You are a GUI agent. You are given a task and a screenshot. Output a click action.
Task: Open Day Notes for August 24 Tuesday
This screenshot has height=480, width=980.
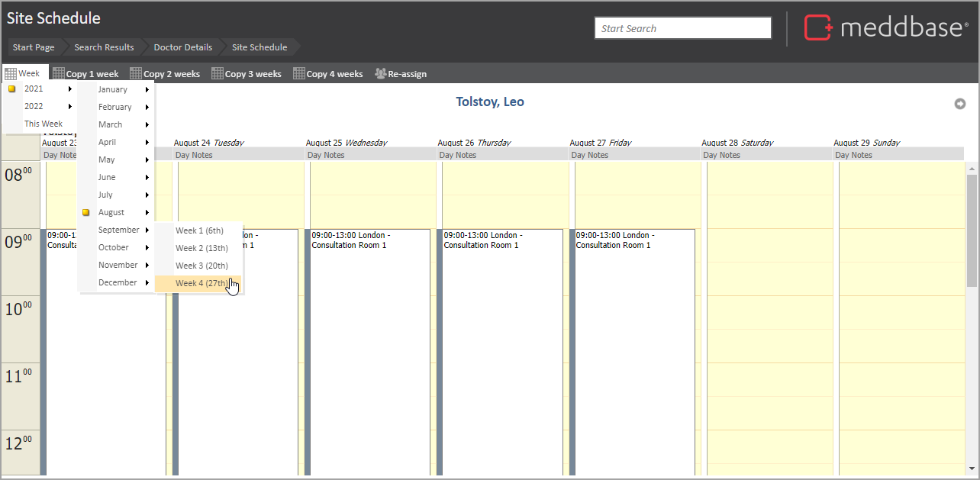point(237,155)
